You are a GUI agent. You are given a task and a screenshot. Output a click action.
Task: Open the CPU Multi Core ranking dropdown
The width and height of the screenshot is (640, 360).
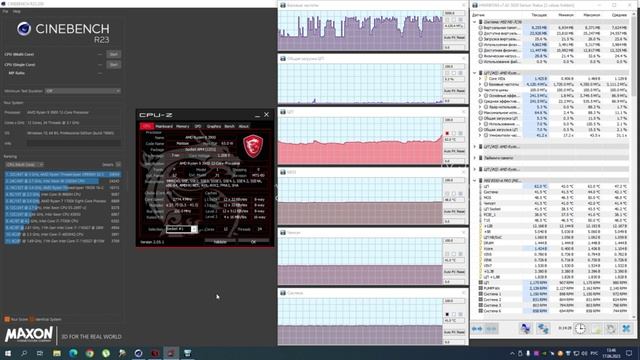point(24,164)
